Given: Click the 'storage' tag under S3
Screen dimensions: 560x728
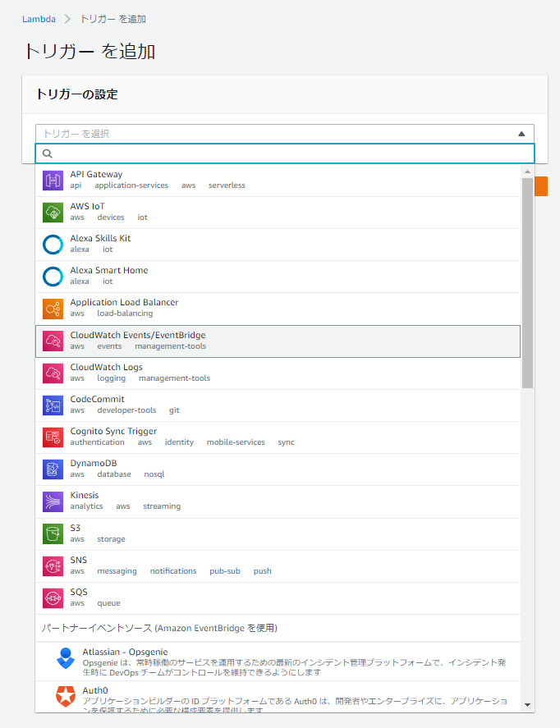Looking at the screenshot, I should 111,539.
